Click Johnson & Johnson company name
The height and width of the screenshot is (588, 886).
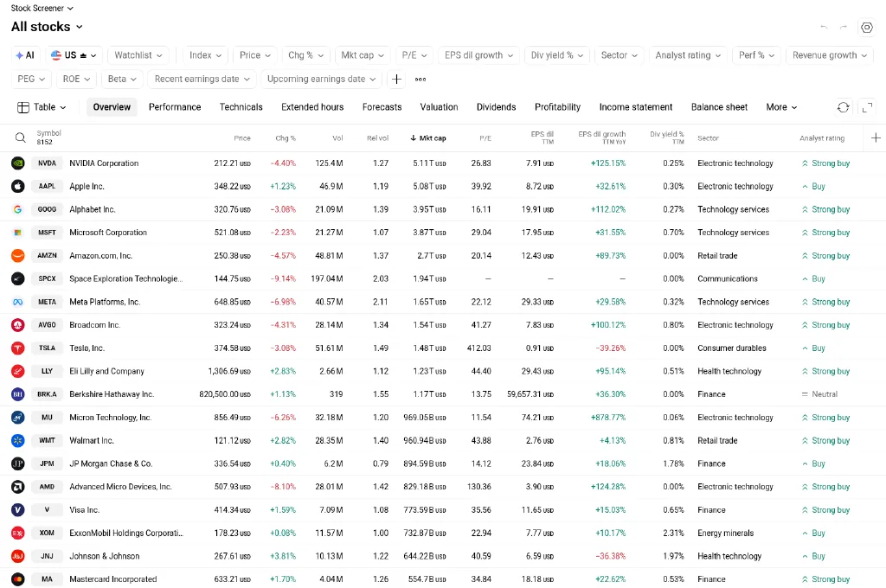105,556
